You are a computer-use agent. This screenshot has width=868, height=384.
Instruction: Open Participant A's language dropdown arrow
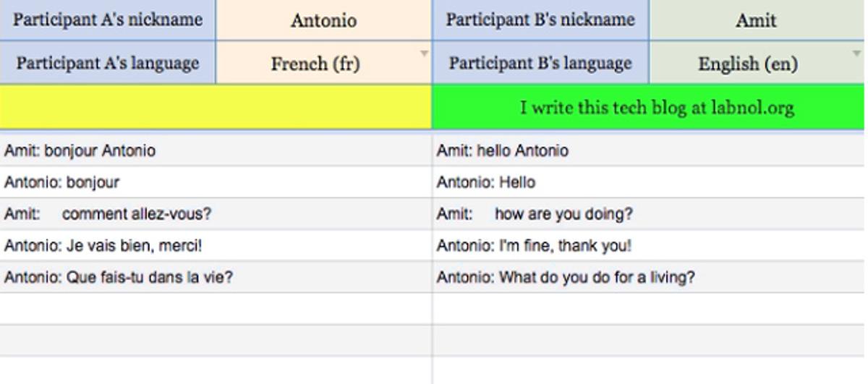click(425, 53)
